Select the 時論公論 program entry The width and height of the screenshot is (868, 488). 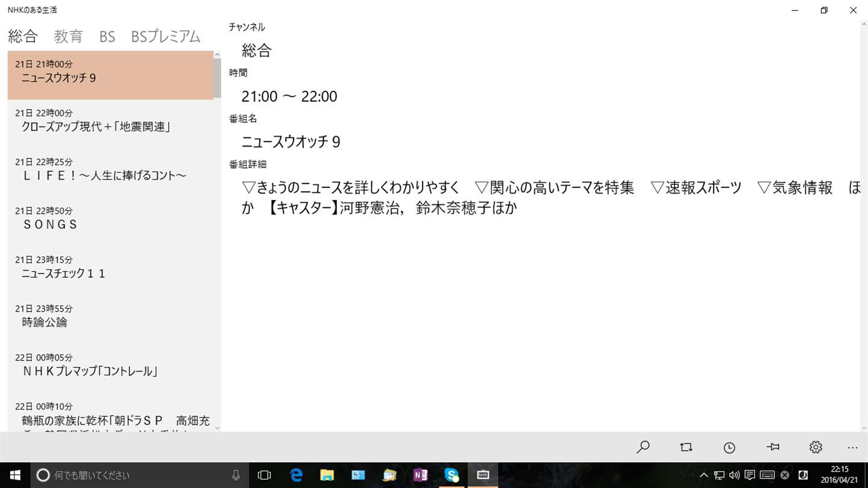coord(110,319)
